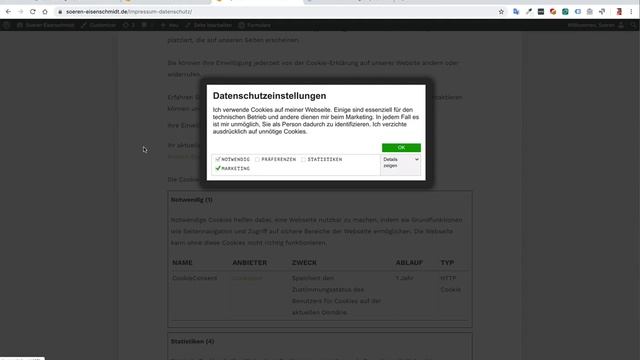This screenshot has height=360, width=640.
Task: Open the comments bubble in admin bar
Action: (147, 25)
